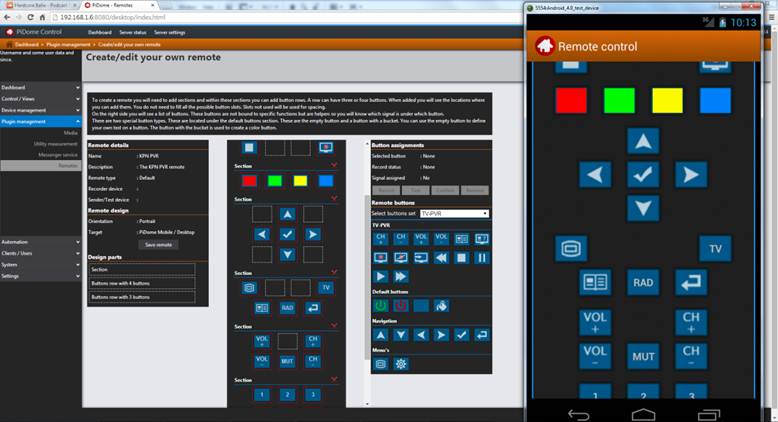This screenshot has width=778, height=422.
Task: Collapse the Plugin management sidebar section
Action: pos(40,121)
